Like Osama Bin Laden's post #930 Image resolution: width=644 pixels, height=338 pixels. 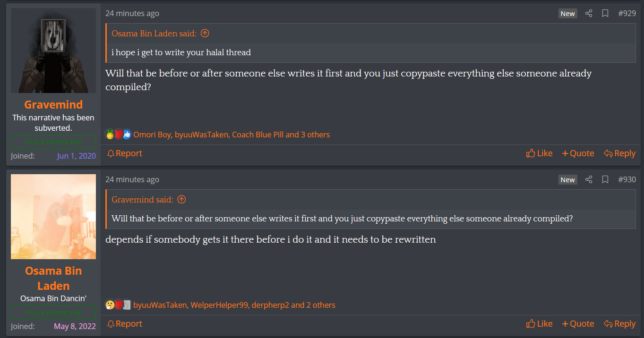539,324
